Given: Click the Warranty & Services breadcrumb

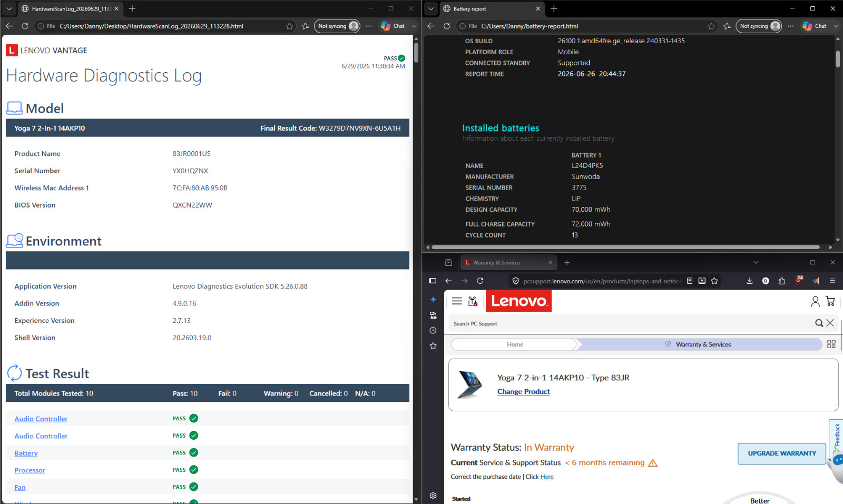Looking at the screenshot, I should (x=699, y=344).
